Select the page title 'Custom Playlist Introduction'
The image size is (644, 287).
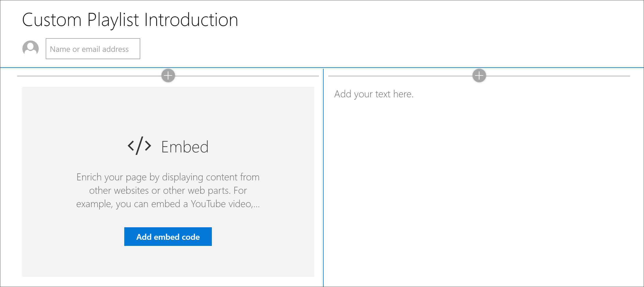pos(130,20)
